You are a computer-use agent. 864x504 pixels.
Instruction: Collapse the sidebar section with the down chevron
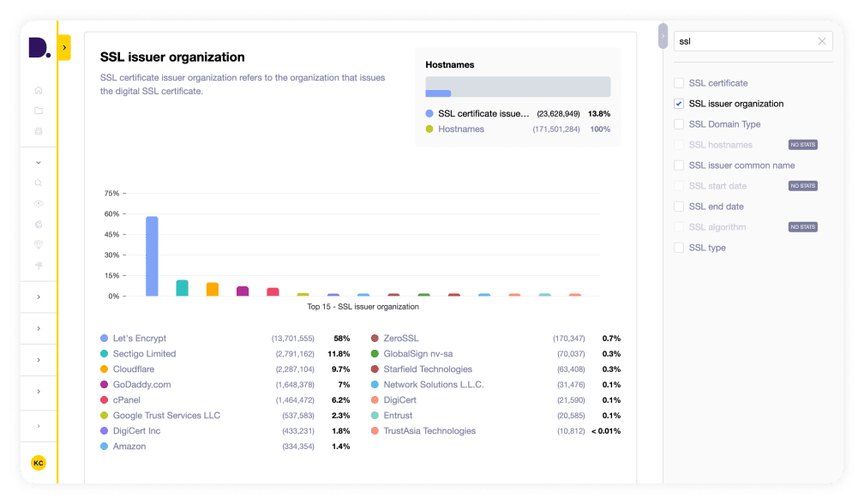39,162
